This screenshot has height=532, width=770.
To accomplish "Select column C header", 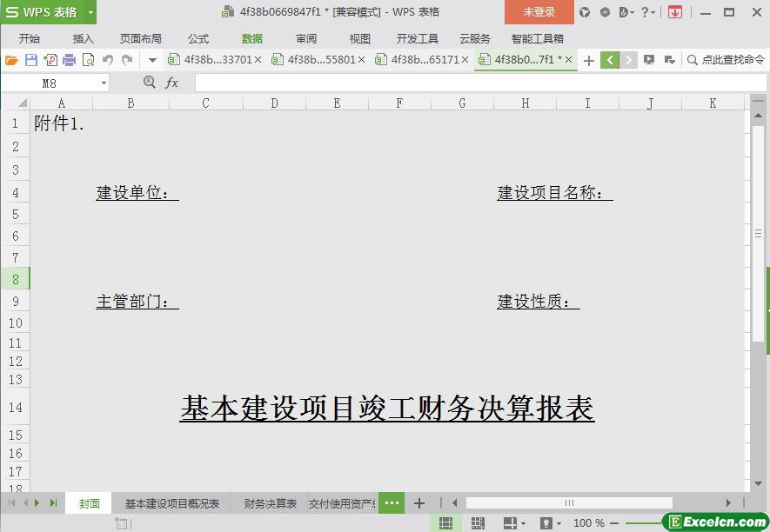I will (x=205, y=103).
